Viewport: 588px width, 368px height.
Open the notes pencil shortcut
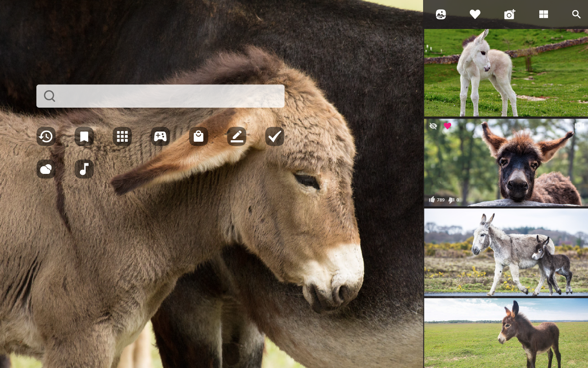point(237,136)
